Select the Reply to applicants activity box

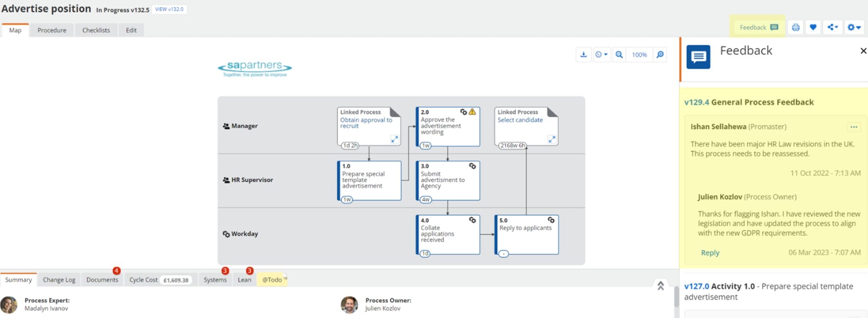click(527, 235)
